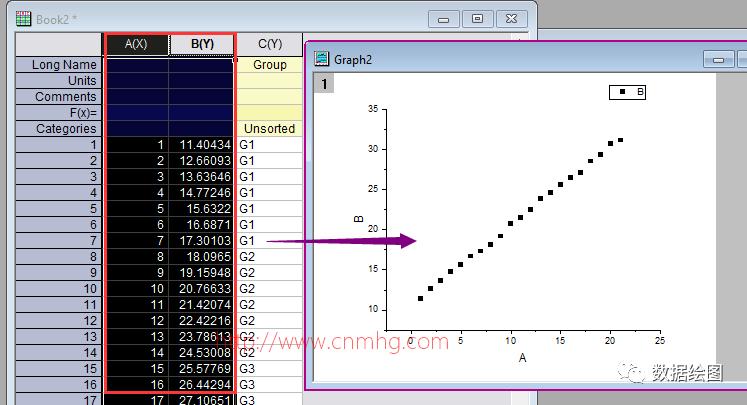Click the Graph2 window icon

(322, 59)
